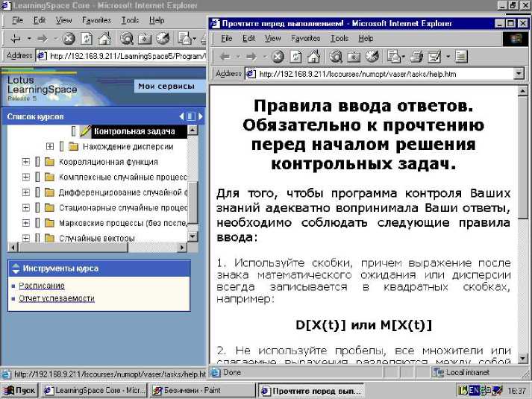Click Mail icon in Прочтите перед выполнением window toolbar
The image size is (532, 399).
tap(393, 57)
